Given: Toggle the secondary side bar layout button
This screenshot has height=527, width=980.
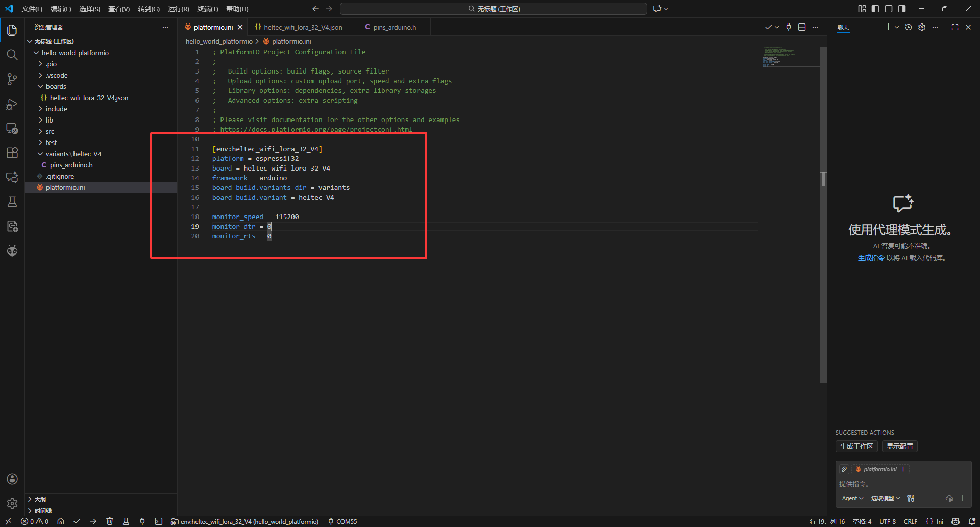Looking at the screenshot, I should click(x=902, y=9).
